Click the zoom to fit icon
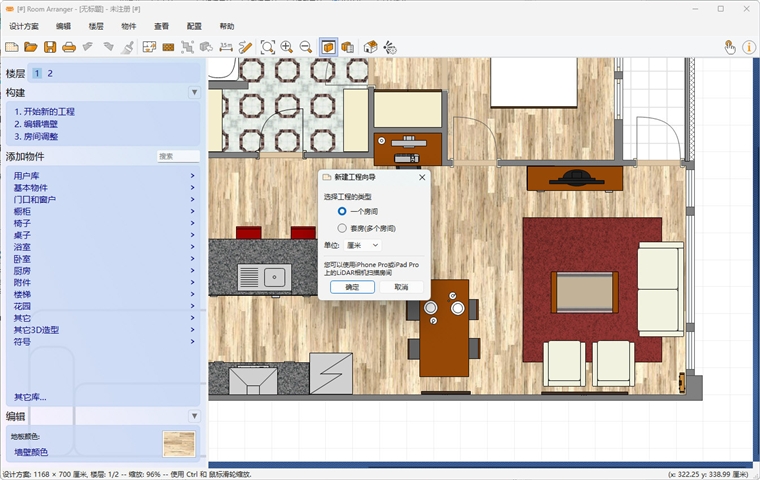Screen dimensions: 760x480 [267, 47]
